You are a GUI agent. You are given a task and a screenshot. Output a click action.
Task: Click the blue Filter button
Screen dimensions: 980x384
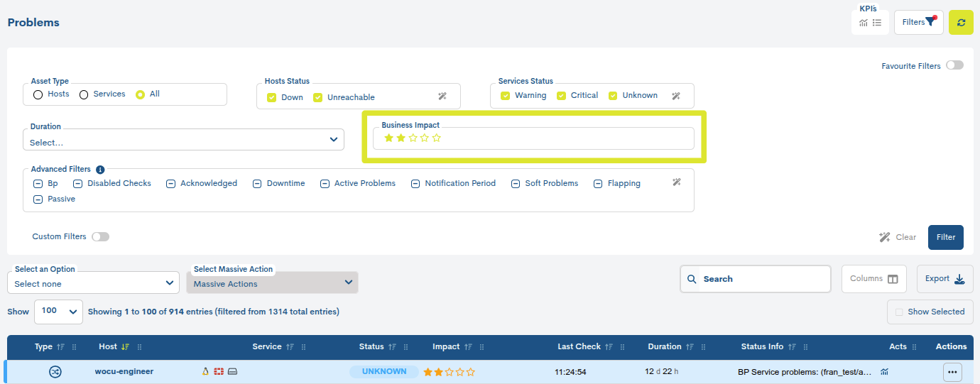[945, 237]
